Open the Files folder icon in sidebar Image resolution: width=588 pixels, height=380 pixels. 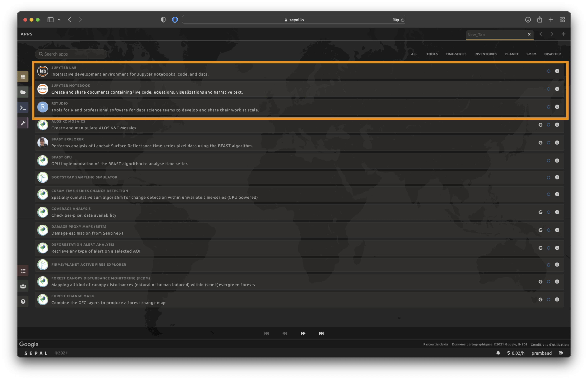pos(23,92)
